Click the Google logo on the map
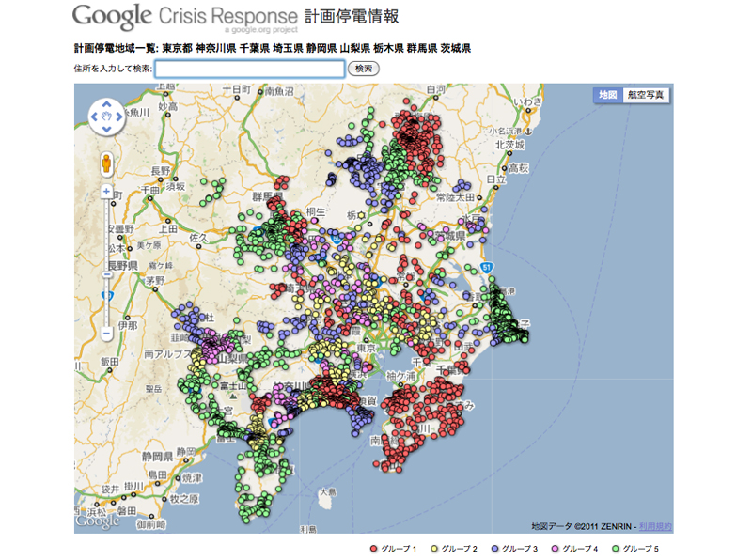 [x=98, y=521]
